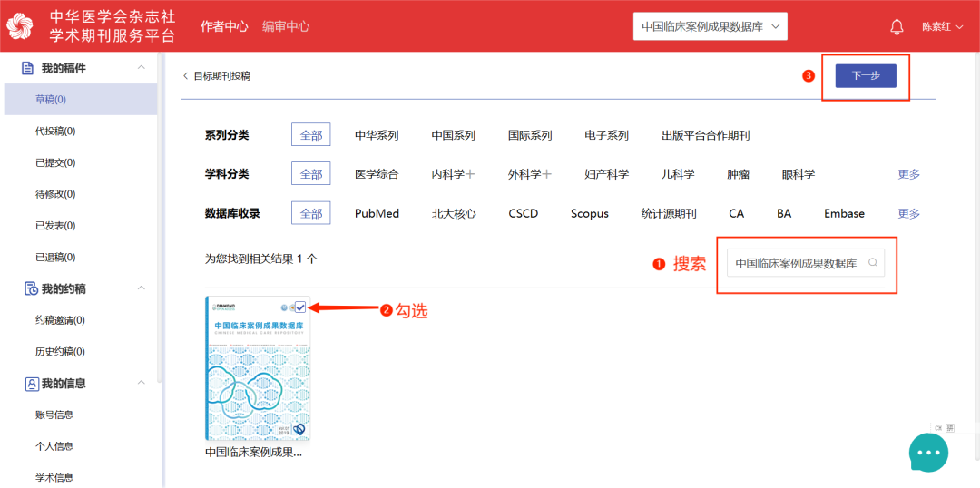980x488 pixels.
Task: Filter by CSCD
Action: (x=524, y=214)
